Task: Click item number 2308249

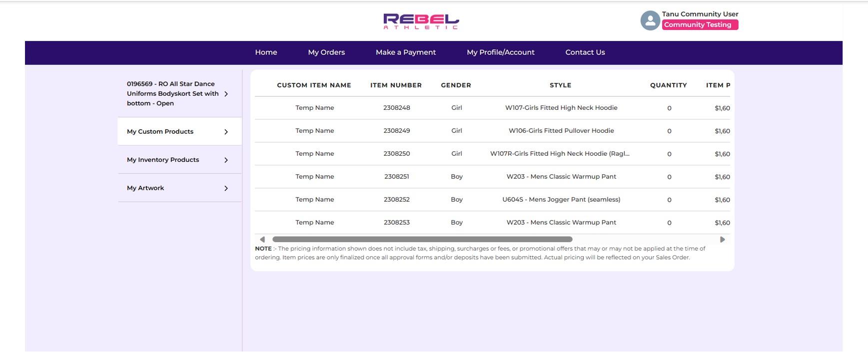Action: pos(397,131)
